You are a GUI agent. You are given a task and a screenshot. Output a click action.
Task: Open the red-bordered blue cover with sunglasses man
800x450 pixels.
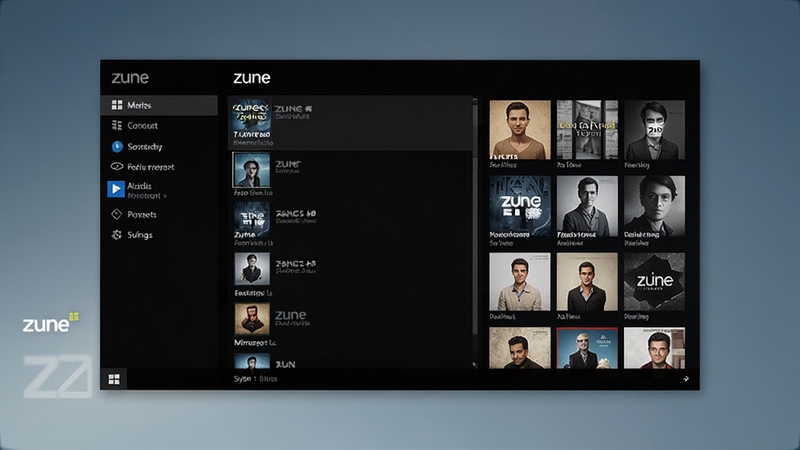click(x=587, y=348)
